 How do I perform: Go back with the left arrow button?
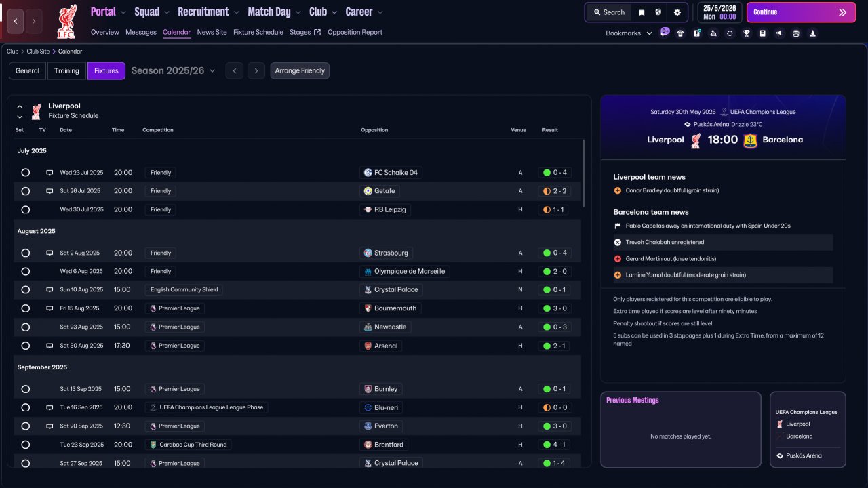16,21
